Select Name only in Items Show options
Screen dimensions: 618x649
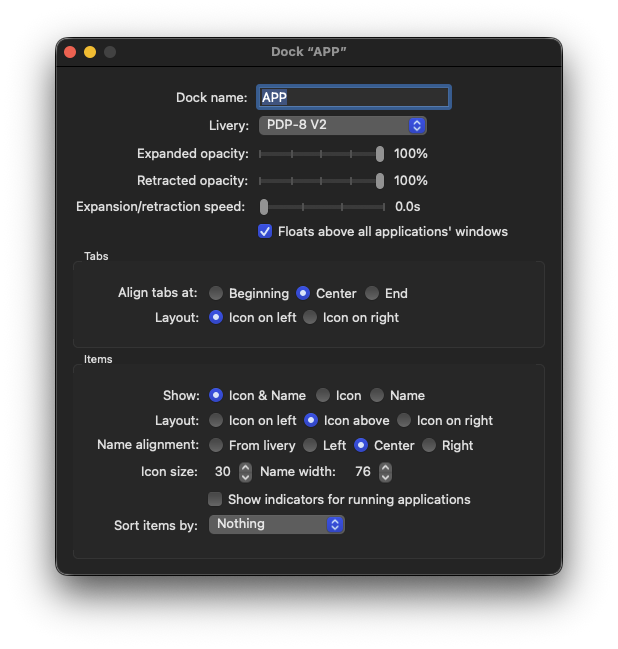tap(377, 396)
